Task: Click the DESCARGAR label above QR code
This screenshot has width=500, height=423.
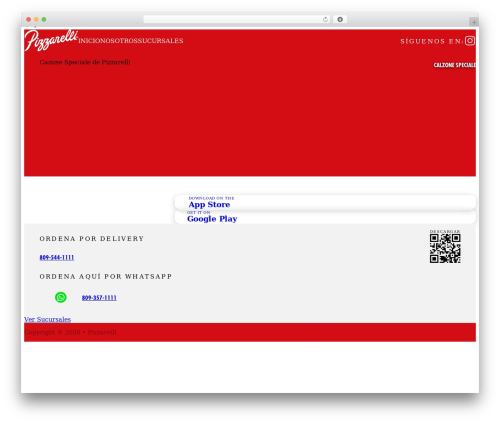Action: pos(445,231)
